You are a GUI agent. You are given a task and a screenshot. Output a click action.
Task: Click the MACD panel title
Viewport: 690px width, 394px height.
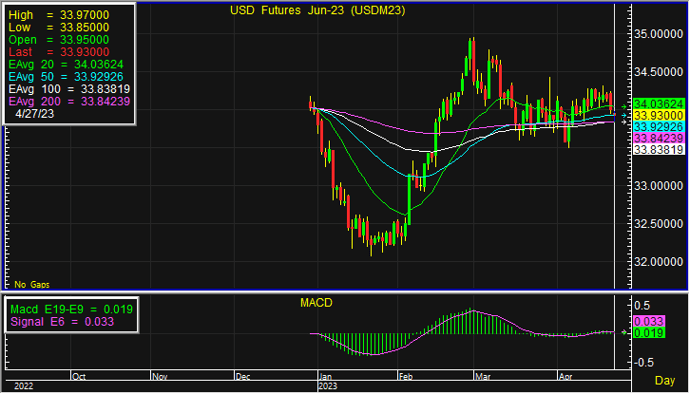pyautogui.click(x=316, y=303)
